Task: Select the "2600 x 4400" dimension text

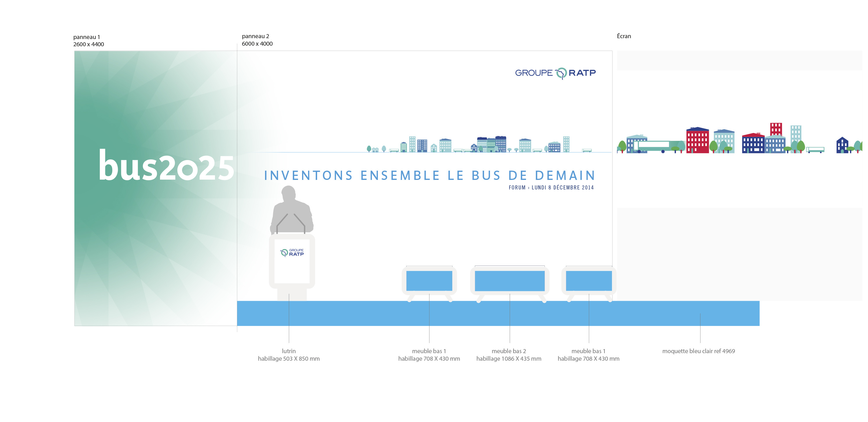Action: [x=89, y=44]
